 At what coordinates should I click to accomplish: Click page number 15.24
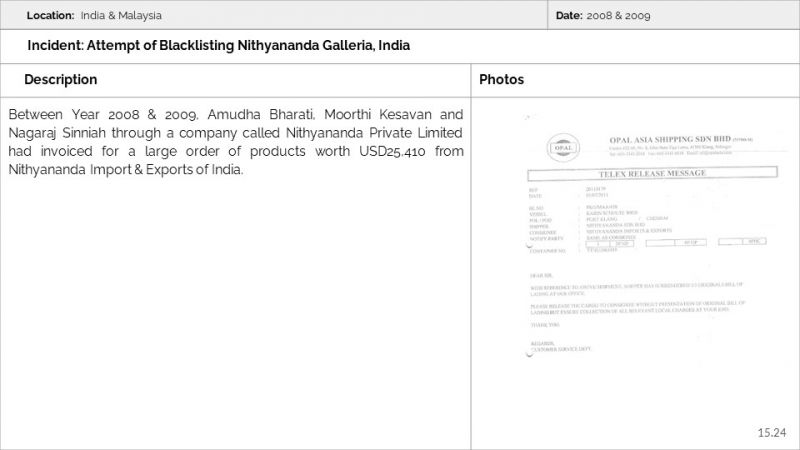[x=772, y=432]
